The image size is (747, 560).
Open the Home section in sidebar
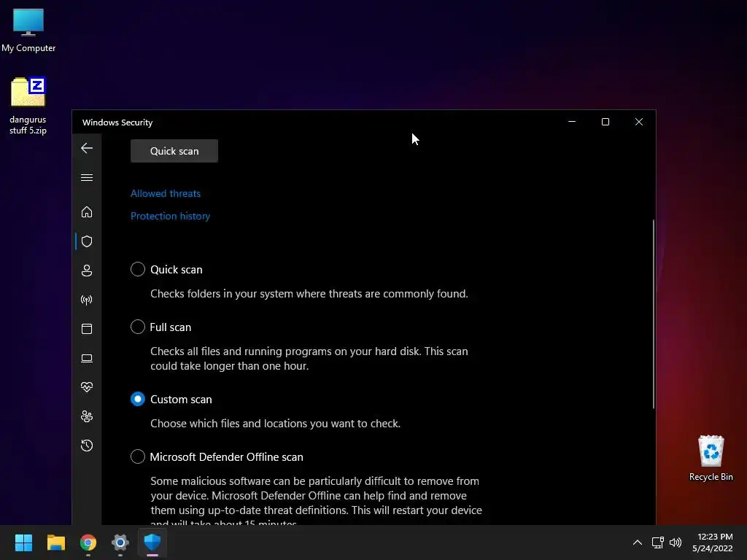point(87,212)
